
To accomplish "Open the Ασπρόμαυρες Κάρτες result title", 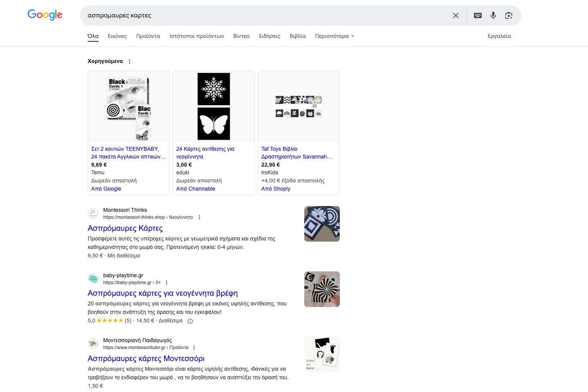I will pyautogui.click(x=125, y=228).
